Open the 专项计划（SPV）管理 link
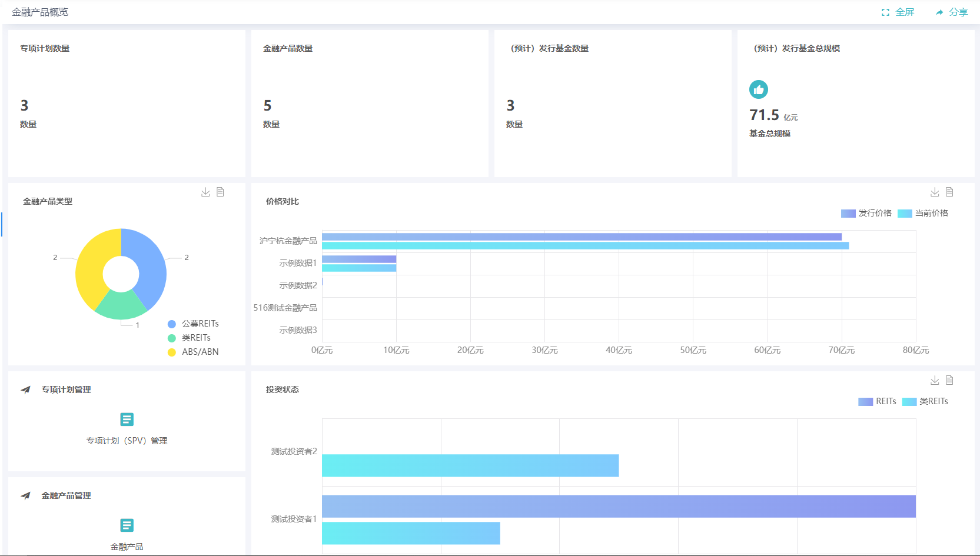Screen dimensions: 980x556 [127, 441]
